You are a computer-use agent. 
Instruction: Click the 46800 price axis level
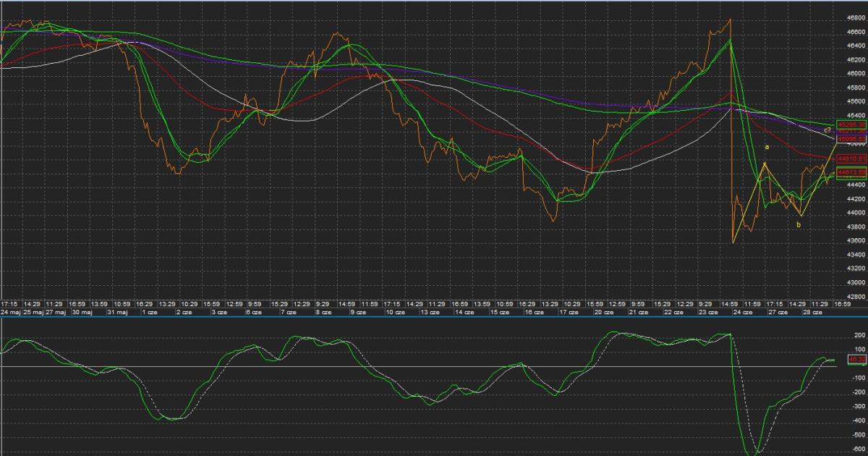click(856, 17)
